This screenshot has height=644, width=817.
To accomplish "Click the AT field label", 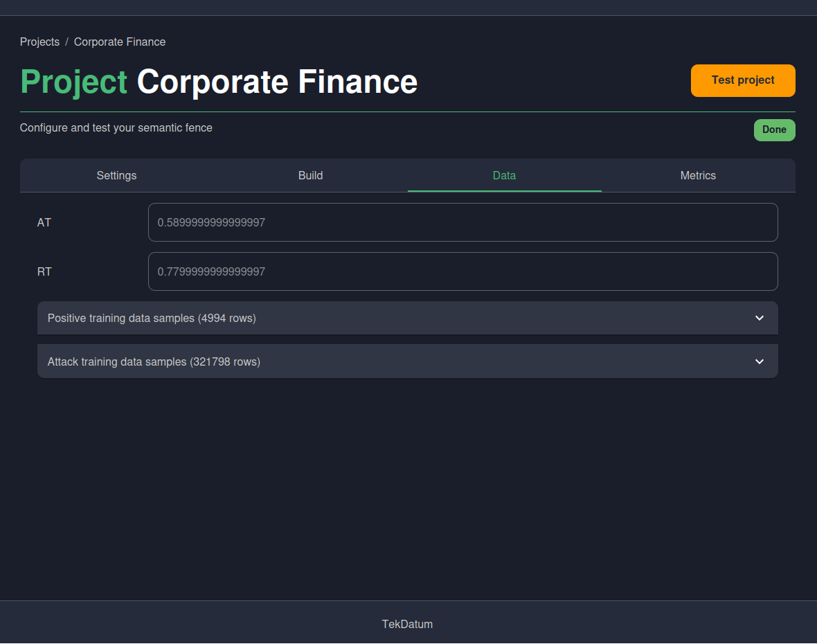I will pos(44,222).
